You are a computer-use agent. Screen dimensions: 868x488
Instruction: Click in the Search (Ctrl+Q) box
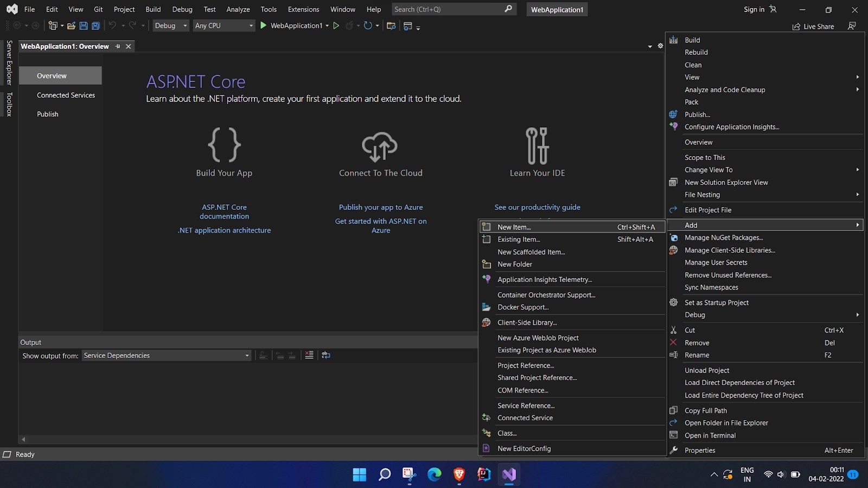pos(448,9)
